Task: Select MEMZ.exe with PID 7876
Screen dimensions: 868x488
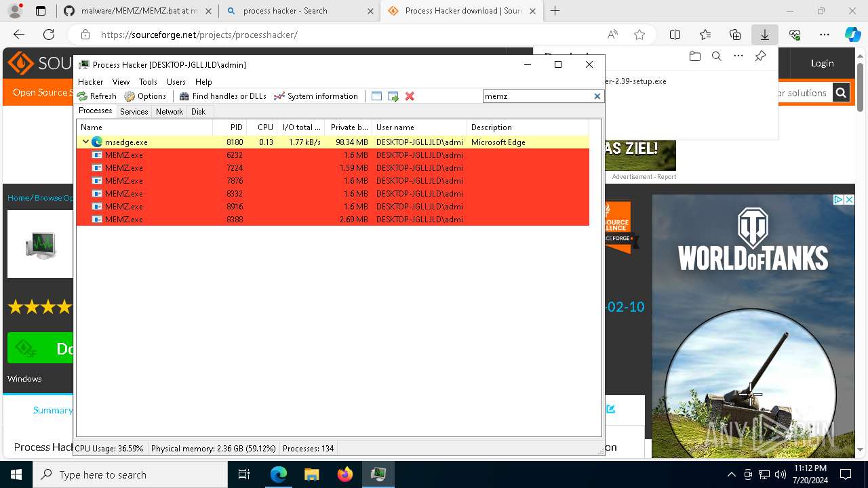Action: tap(333, 181)
